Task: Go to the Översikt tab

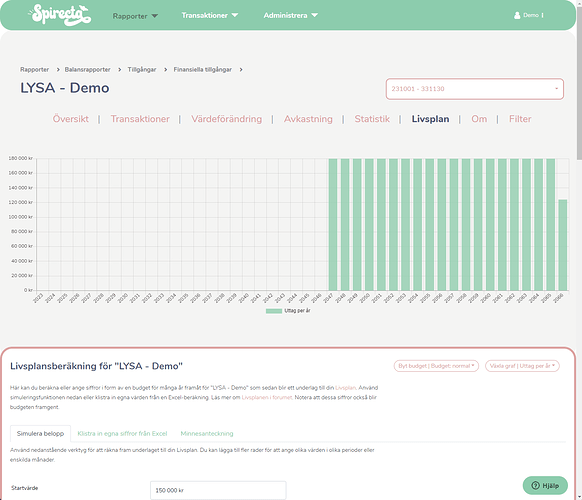Action: pyautogui.click(x=71, y=119)
